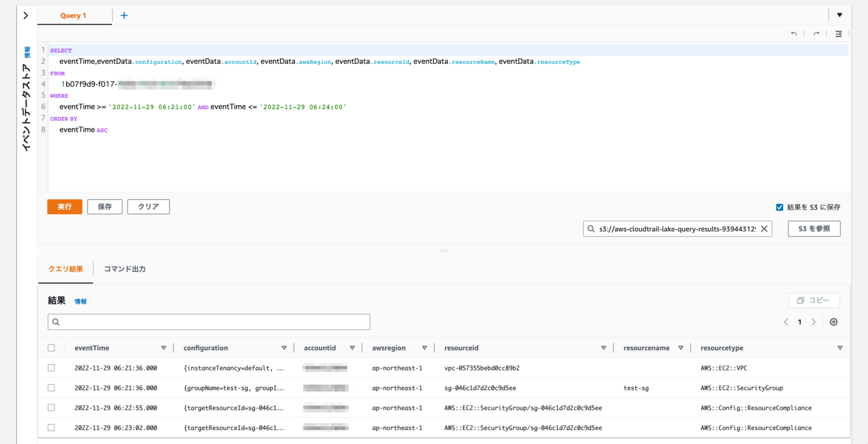Uncheck 結果を S3 に保存
The height and width of the screenshot is (444, 868).
[779, 206]
